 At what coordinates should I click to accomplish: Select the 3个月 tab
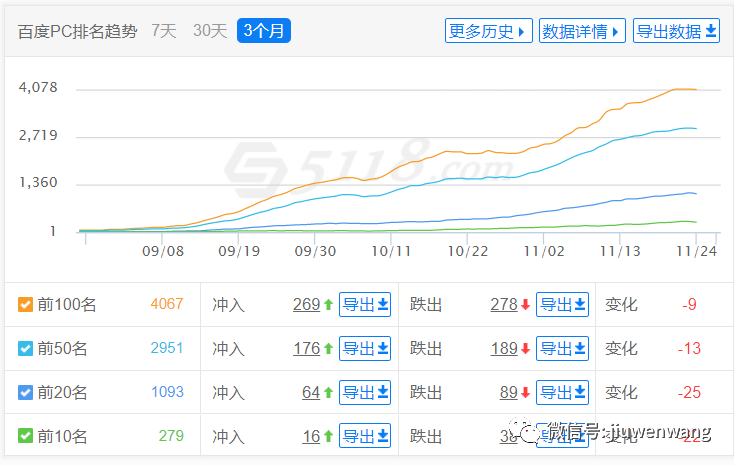tap(264, 31)
